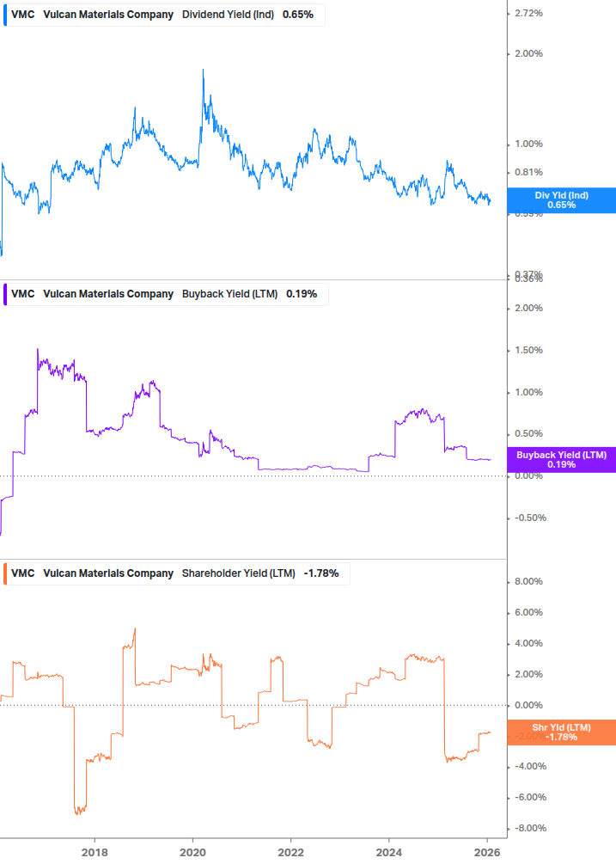
Task: Click the 2020 label on the time axis
Action: pos(192,853)
